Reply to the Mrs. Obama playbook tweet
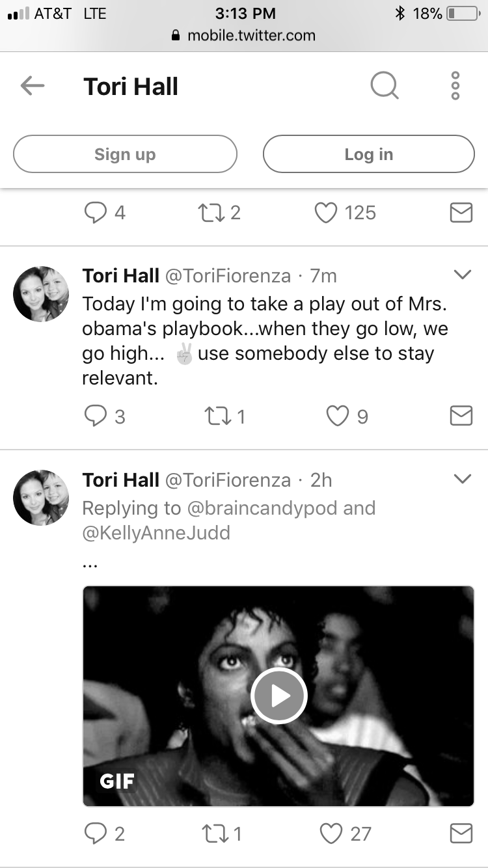 (95, 416)
